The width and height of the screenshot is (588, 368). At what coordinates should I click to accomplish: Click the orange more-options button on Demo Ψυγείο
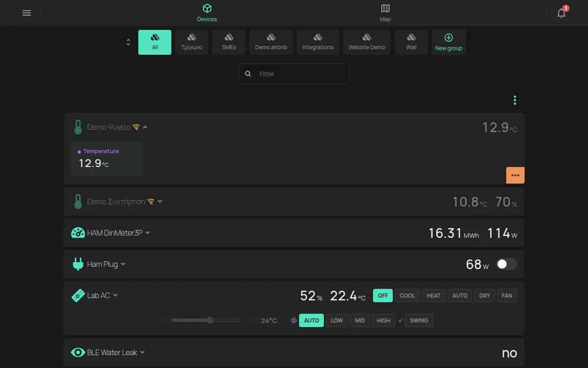(515, 175)
